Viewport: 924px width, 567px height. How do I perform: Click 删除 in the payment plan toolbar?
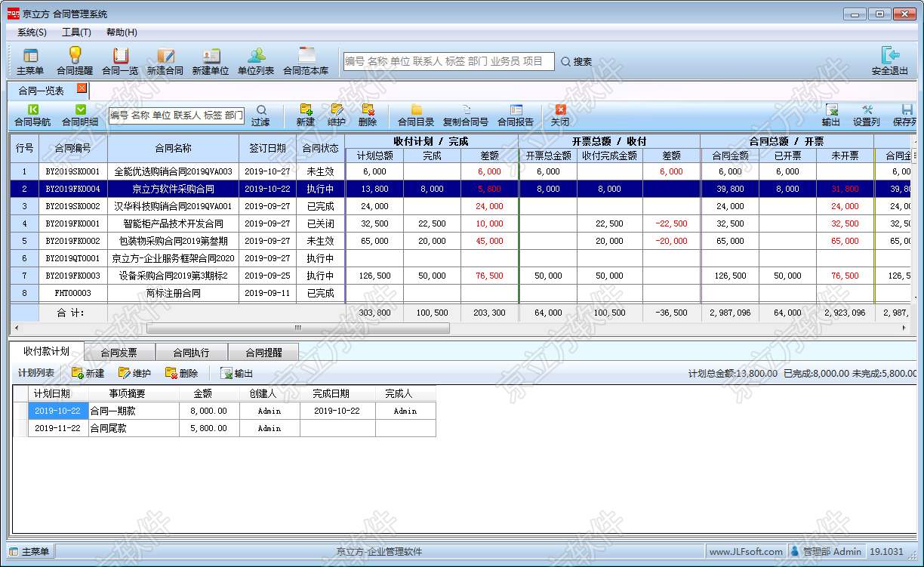[x=182, y=373]
